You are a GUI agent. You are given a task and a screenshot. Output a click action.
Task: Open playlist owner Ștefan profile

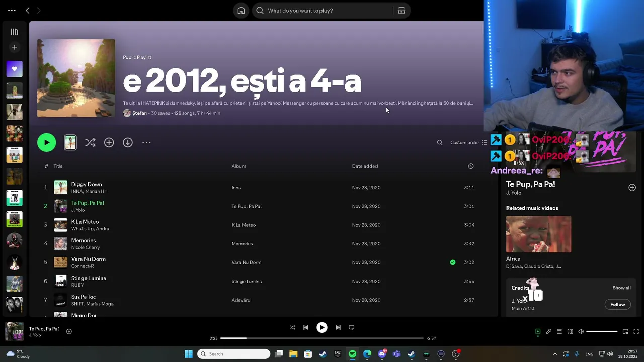tap(139, 113)
